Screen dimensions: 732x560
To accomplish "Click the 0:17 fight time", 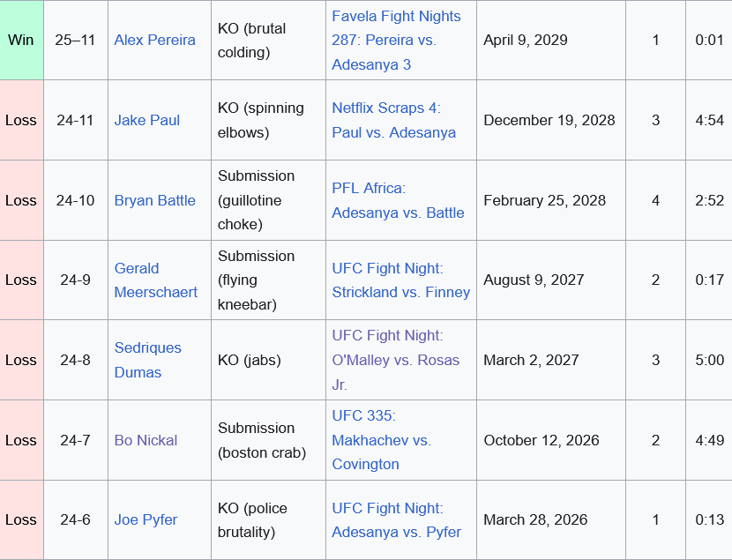I will click(709, 280).
